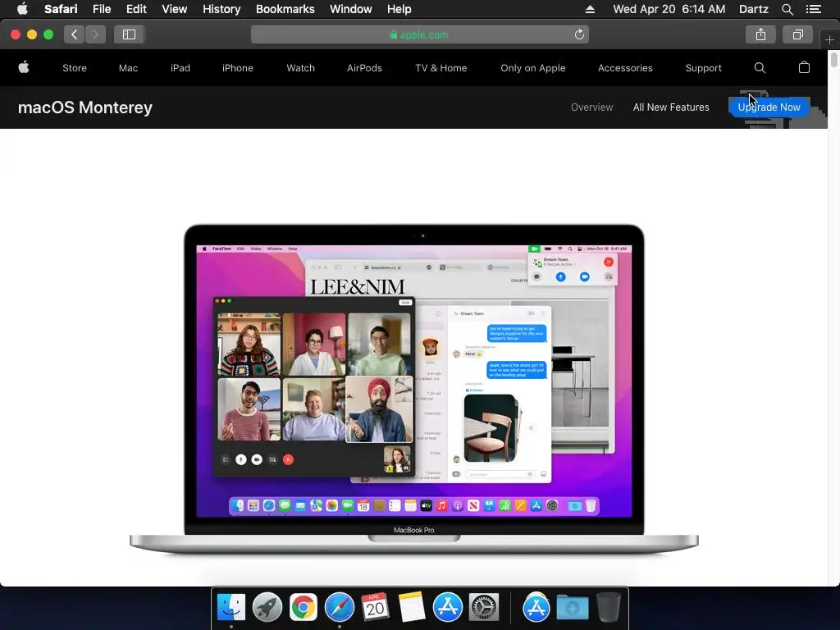This screenshot has width=840, height=630.
Task: Click the page vertical scrollbar
Action: [x=833, y=59]
